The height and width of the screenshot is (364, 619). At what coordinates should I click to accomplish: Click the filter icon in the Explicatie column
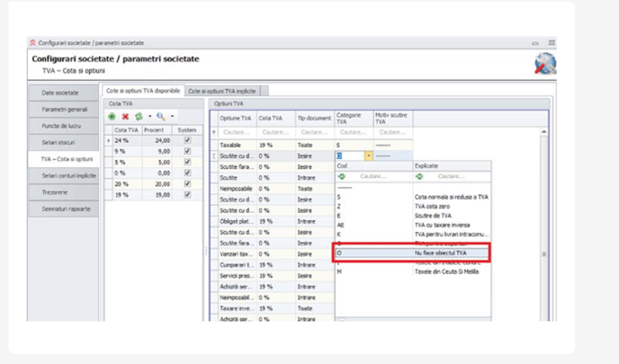419,176
